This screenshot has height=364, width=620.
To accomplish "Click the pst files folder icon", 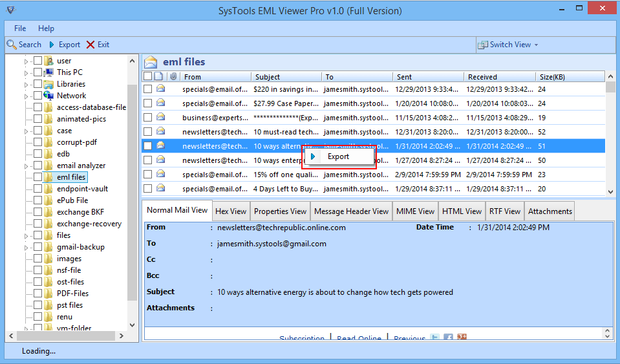I will [48, 305].
